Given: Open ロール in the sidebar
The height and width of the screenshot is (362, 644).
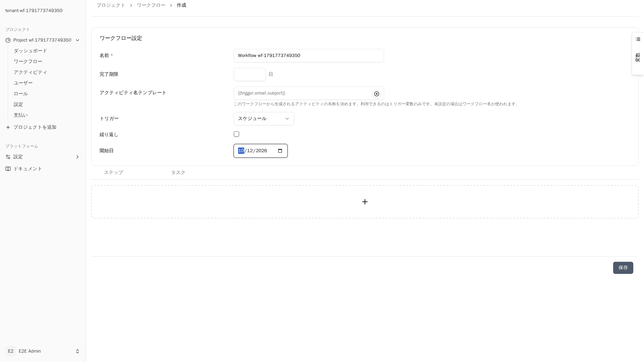Looking at the screenshot, I should coord(21,94).
